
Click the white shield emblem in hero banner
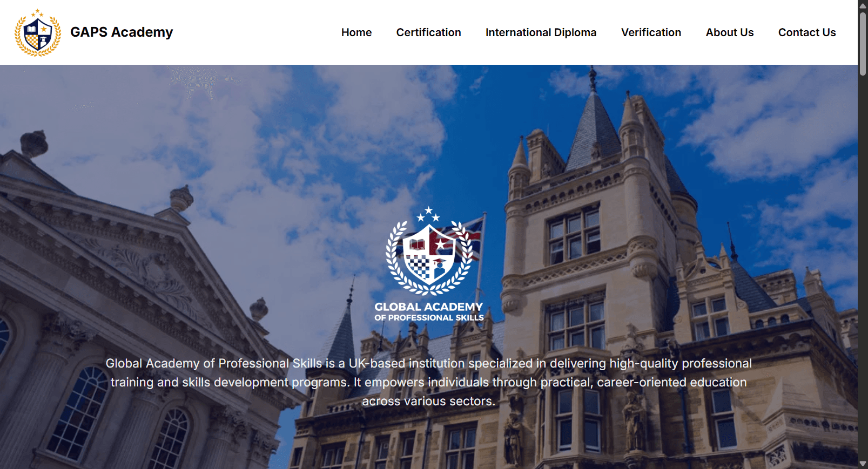click(x=429, y=255)
